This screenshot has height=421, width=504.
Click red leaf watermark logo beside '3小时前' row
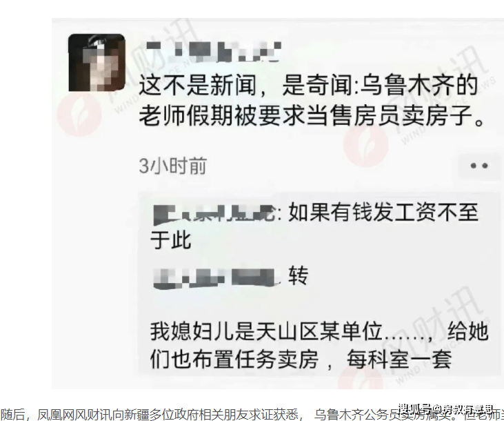(365, 146)
